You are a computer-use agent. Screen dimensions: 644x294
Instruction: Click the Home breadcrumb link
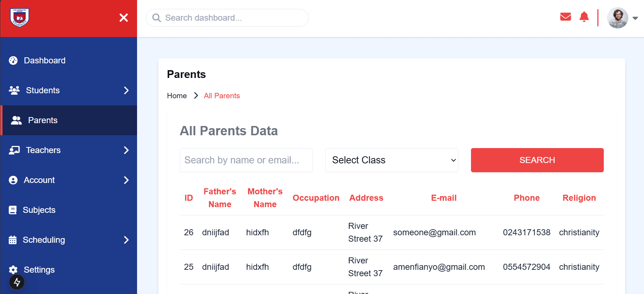pos(177,96)
